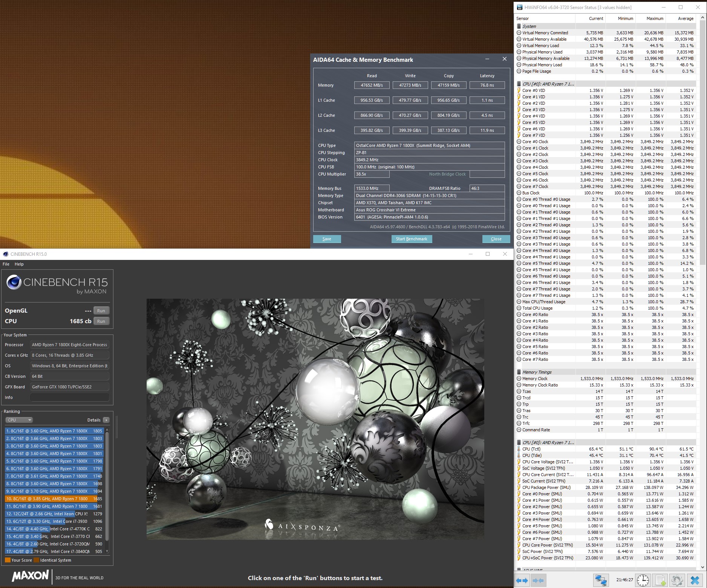
Task: Click the Memory Read value 47652 MB/s
Action: [x=372, y=85]
